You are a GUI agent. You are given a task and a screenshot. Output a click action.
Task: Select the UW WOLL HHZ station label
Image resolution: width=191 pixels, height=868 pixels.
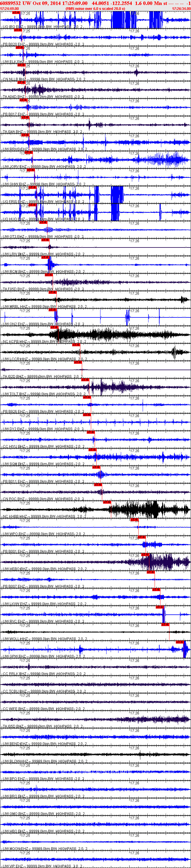coord(45,639)
